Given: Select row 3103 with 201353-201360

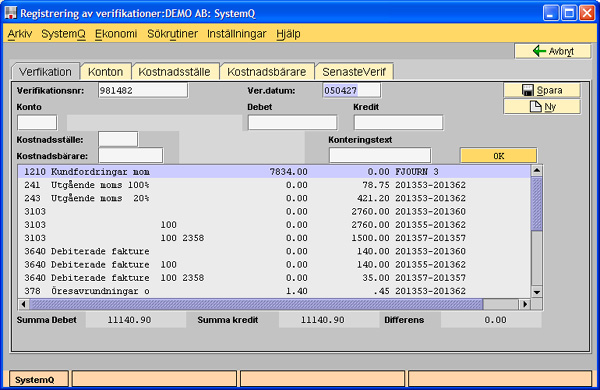Looking at the screenshot, I should 274,212.
